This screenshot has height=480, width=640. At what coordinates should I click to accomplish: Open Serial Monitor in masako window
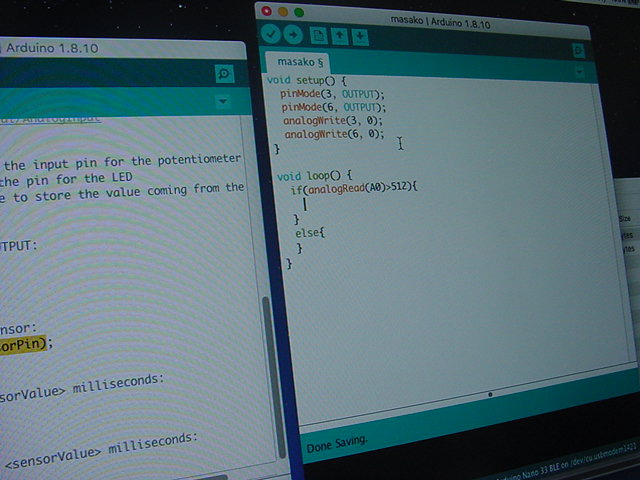[x=578, y=51]
